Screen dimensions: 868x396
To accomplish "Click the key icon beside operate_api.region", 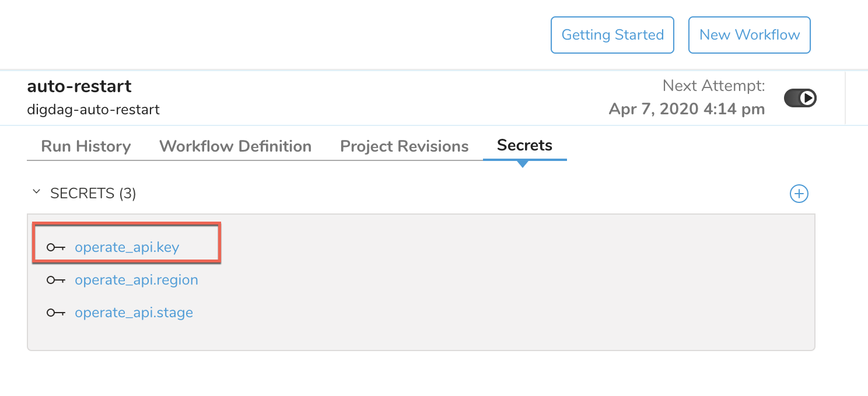I will click(x=56, y=280).
